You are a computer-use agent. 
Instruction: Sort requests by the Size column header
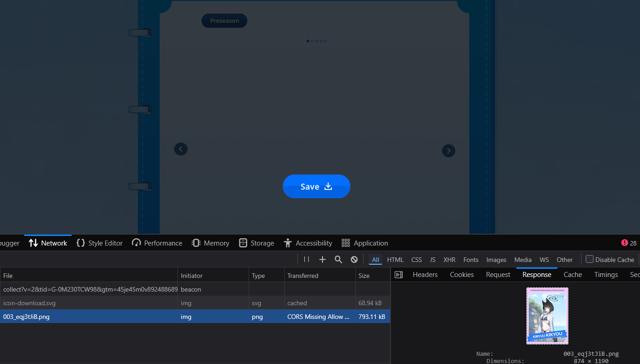[x=373, y=276]
